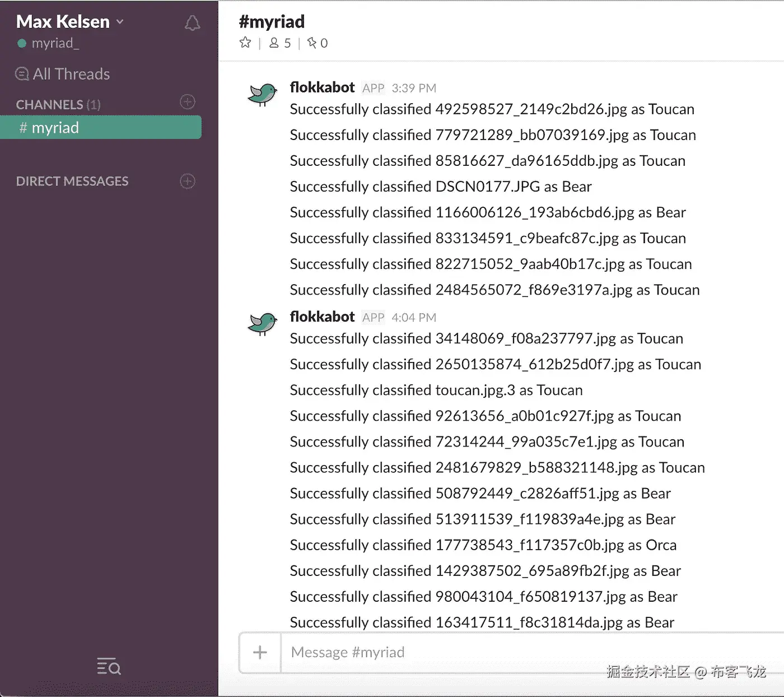Click the DIRECT MESSAGES section header
The image size is (784, 697).
72,181
